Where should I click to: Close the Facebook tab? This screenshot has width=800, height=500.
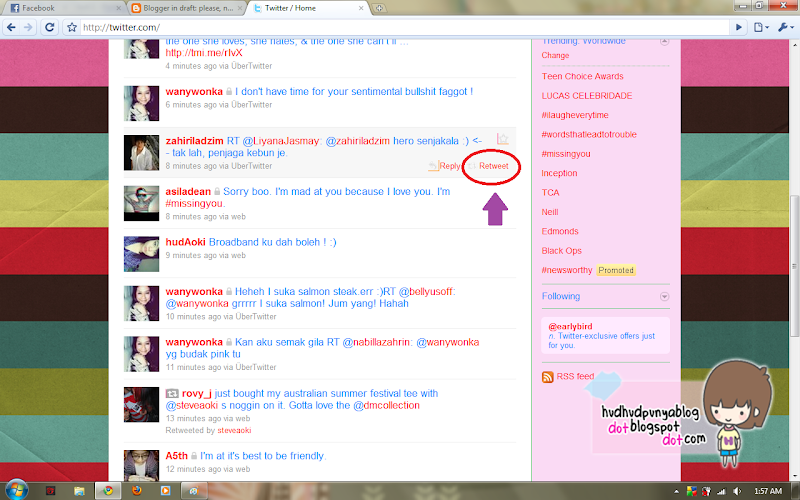[x=118, y=8]
